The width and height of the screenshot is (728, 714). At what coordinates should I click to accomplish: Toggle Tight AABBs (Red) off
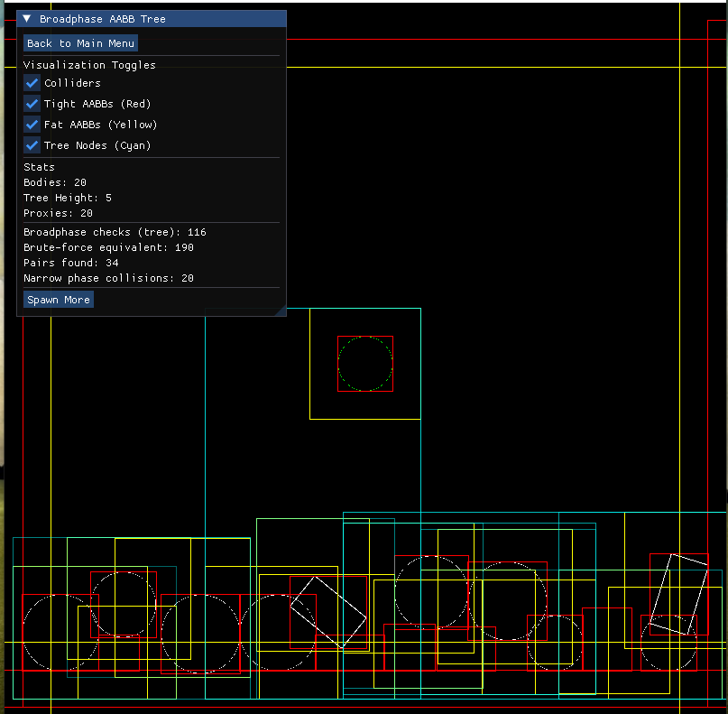pos(32,104)
